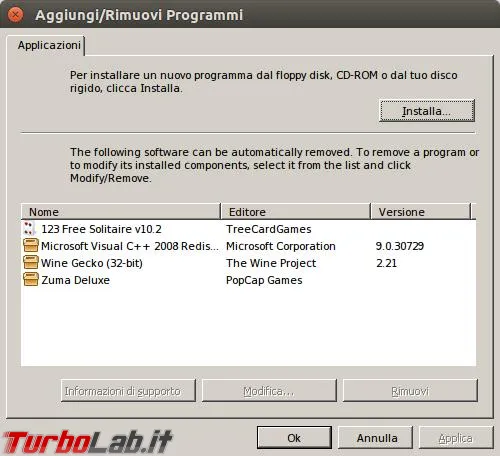Open the Applicazioni tab
This screenshot has height=456, width=500.
[x=49, y=45]
